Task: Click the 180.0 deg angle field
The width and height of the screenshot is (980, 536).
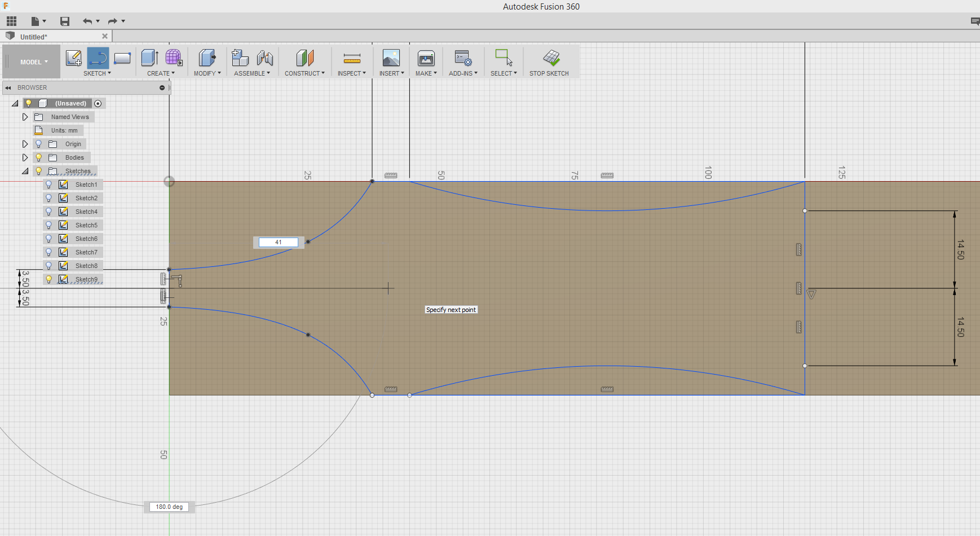Action: coord(170,507)
